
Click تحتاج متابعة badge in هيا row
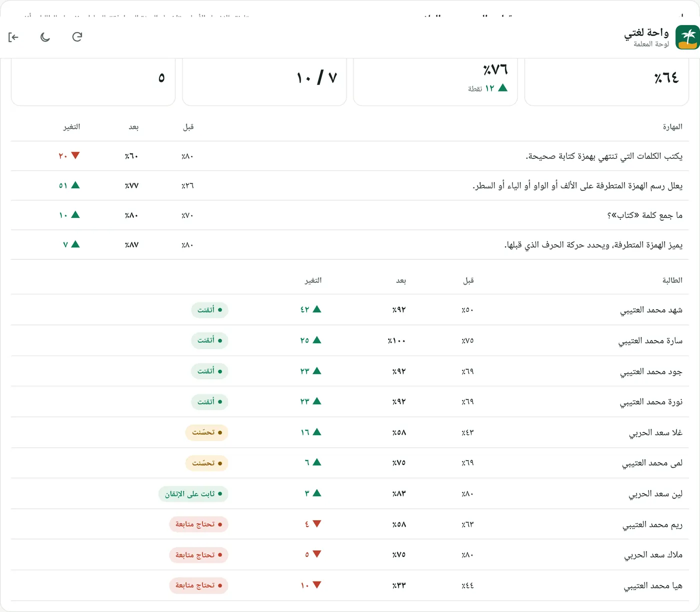[x=198, y=585]
